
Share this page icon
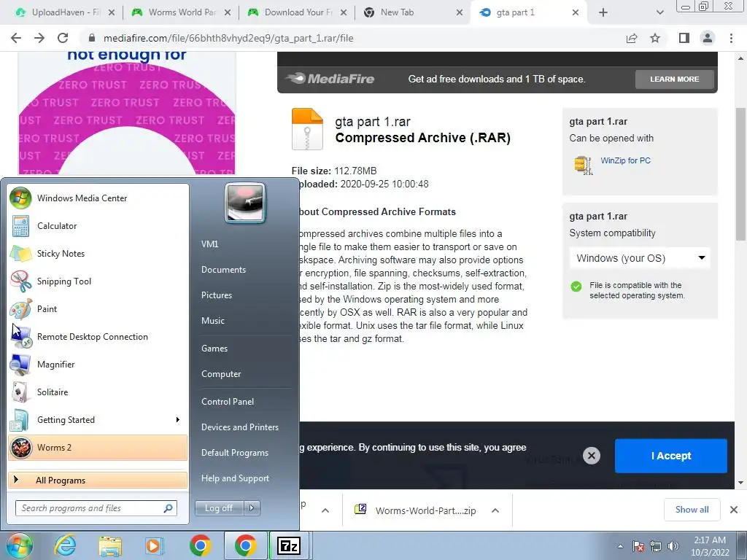point(632,38)
